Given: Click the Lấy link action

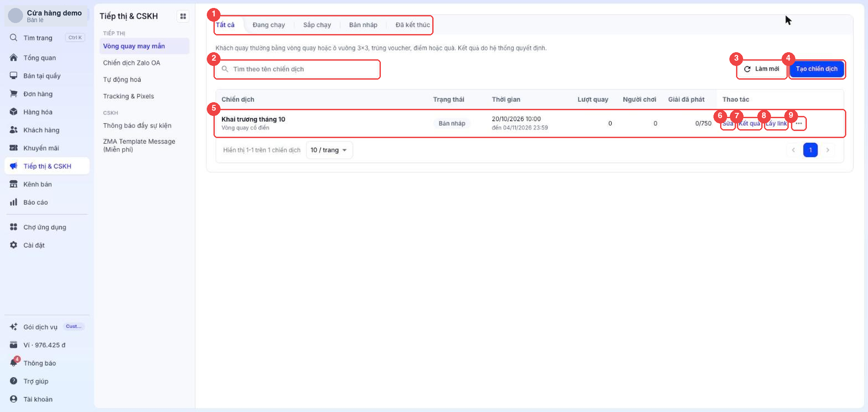Looking at the screenshot, I should coord(776,123).
